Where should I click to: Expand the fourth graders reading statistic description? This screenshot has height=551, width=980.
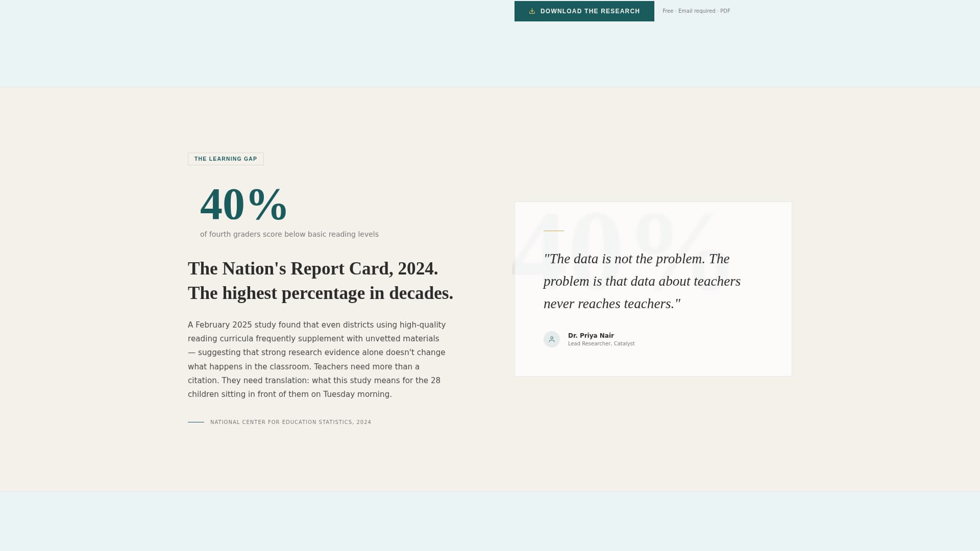tap(289, 234)
